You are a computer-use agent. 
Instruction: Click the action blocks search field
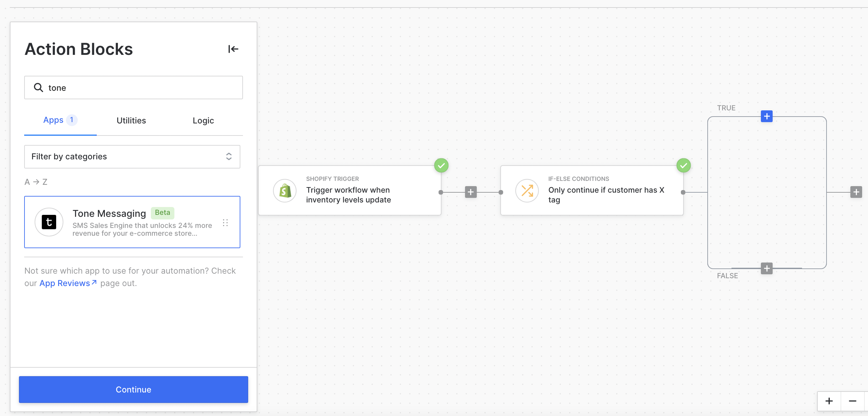pyautogui.click(x=141, y=88)
